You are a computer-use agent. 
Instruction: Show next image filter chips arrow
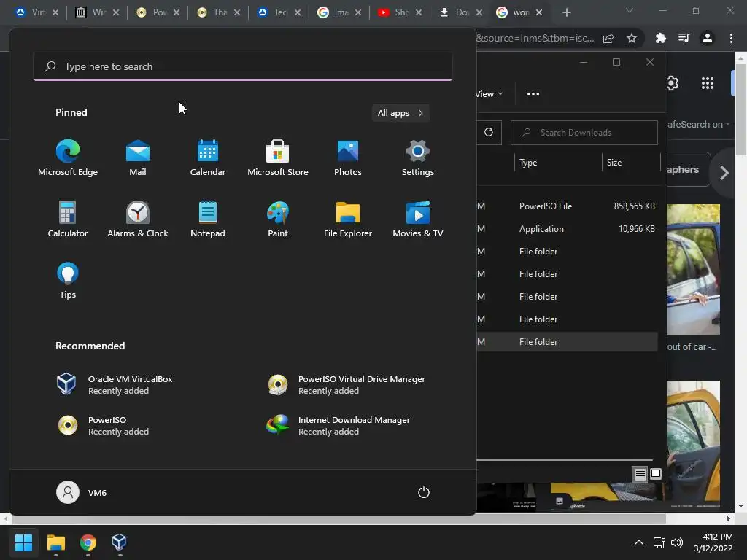click(x=724, y=172)
